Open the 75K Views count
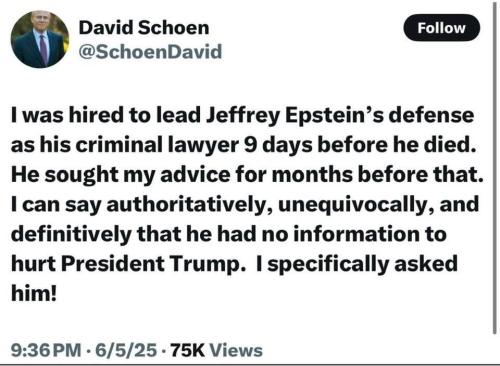 click(x=216, y=350)
